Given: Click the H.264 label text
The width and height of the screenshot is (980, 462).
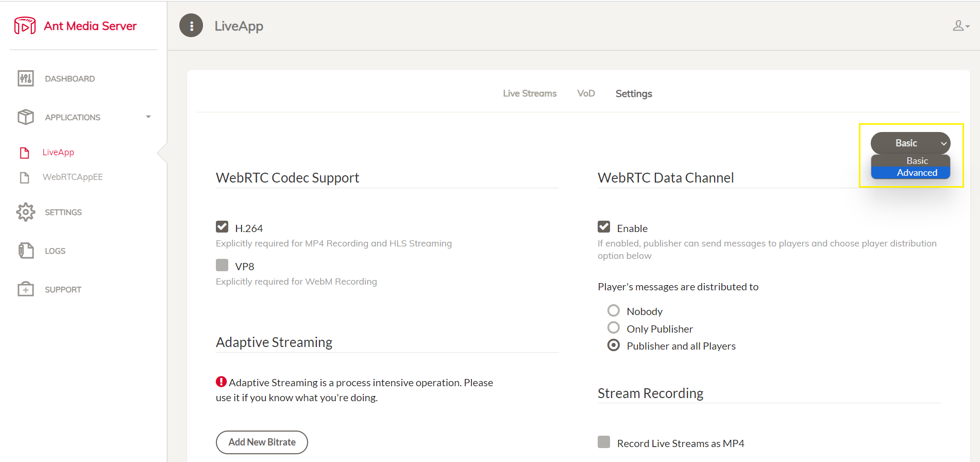Looking at the screenshot, I should [249, 228].
